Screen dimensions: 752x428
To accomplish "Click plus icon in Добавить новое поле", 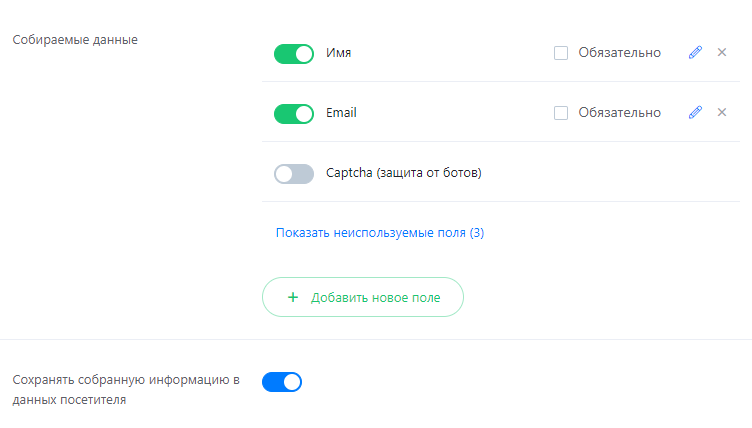I will [x=293, y=297].
